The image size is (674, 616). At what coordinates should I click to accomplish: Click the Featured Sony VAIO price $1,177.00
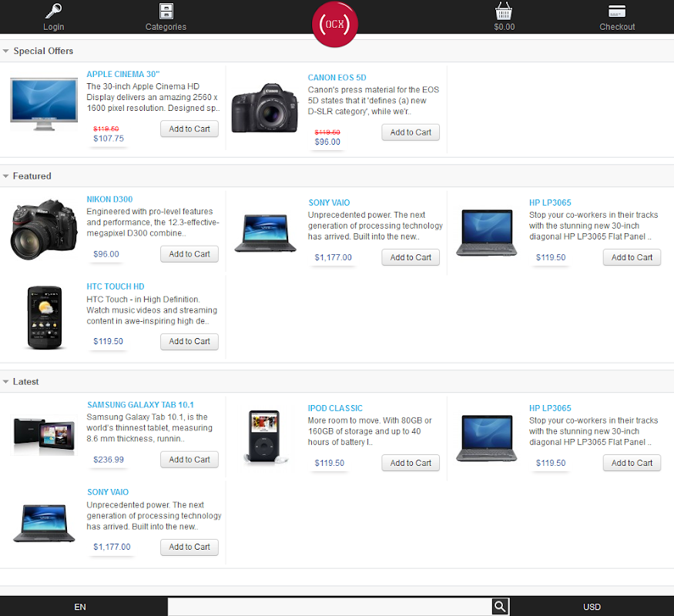(333, 257)
